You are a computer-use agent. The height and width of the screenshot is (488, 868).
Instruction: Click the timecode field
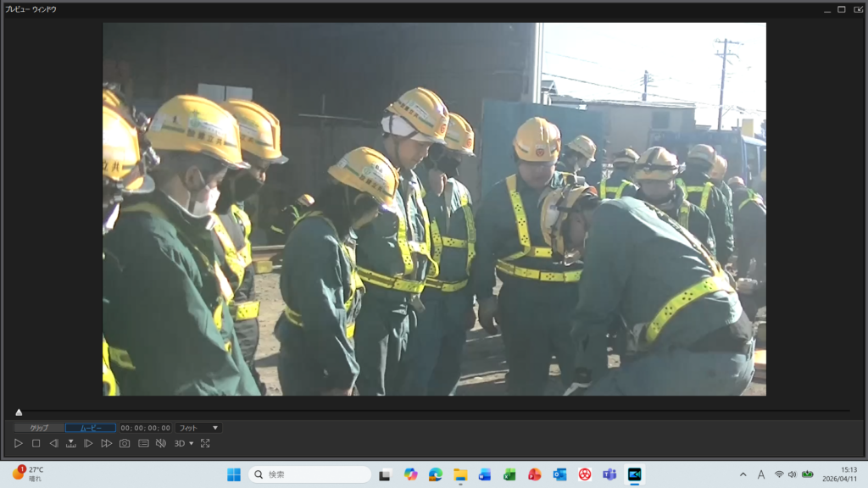pyautogui.click(x=145, y=428)
